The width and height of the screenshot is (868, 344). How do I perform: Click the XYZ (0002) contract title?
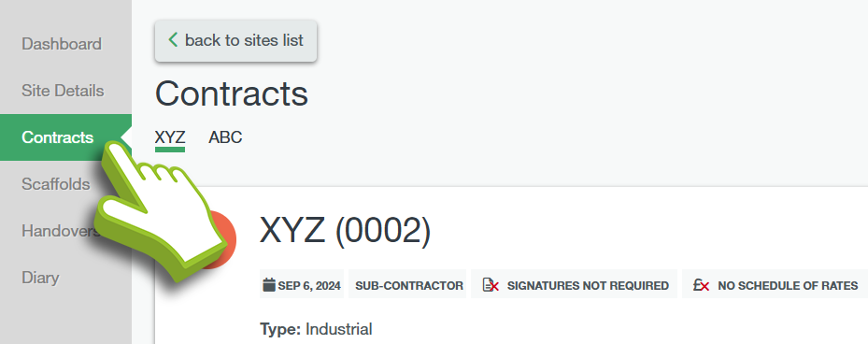[x=346, y=230]
